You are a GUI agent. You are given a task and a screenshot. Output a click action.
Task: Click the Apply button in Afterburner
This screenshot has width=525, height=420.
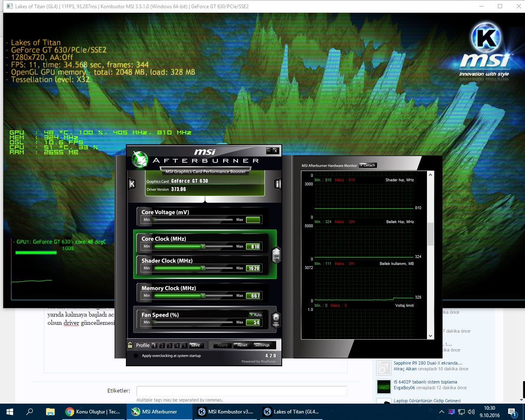coord(223,345)
